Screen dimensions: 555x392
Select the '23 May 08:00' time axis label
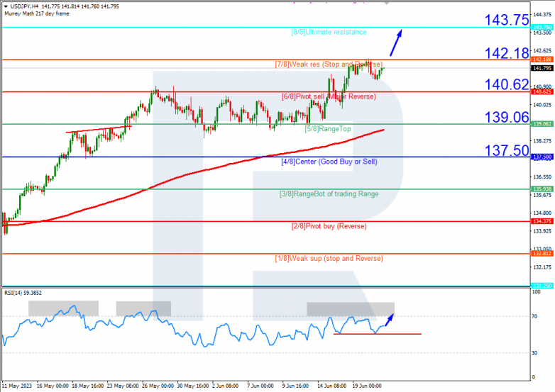(123, 386)
